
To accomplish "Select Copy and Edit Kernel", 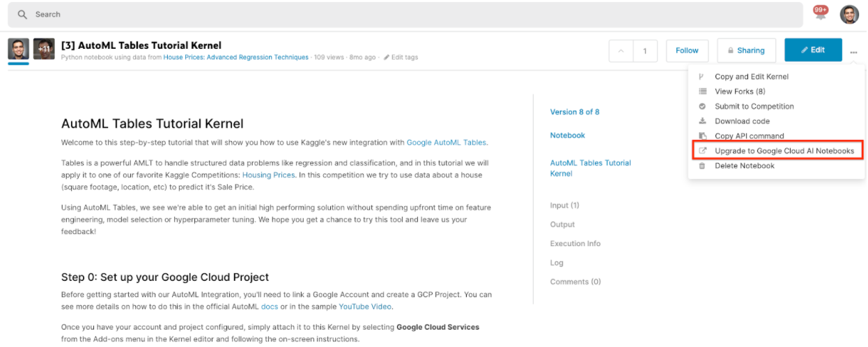I will [752, 77].
